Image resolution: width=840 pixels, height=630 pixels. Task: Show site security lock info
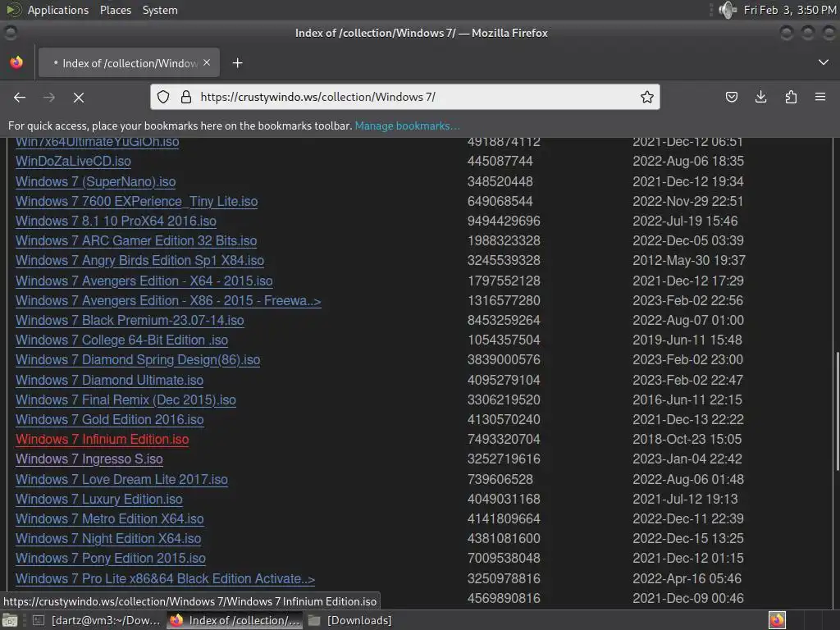click(x=186, y=97)
